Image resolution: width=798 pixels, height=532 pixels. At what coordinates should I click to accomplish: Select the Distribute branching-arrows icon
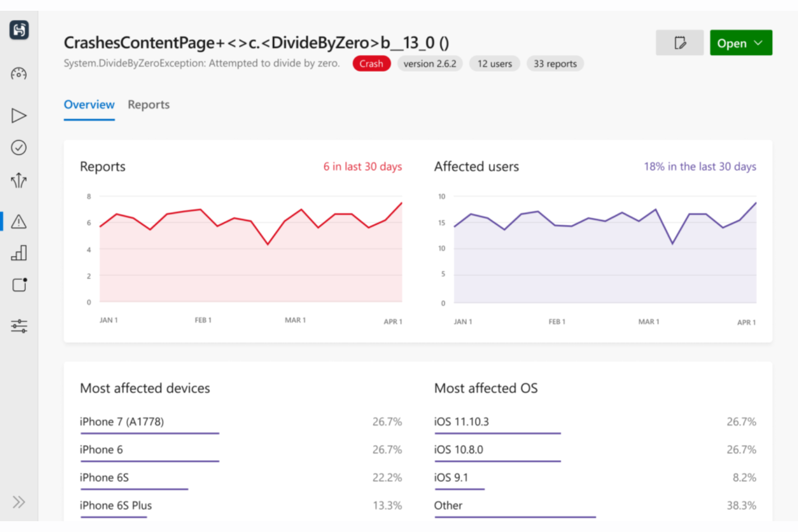(x=18, y=181)
